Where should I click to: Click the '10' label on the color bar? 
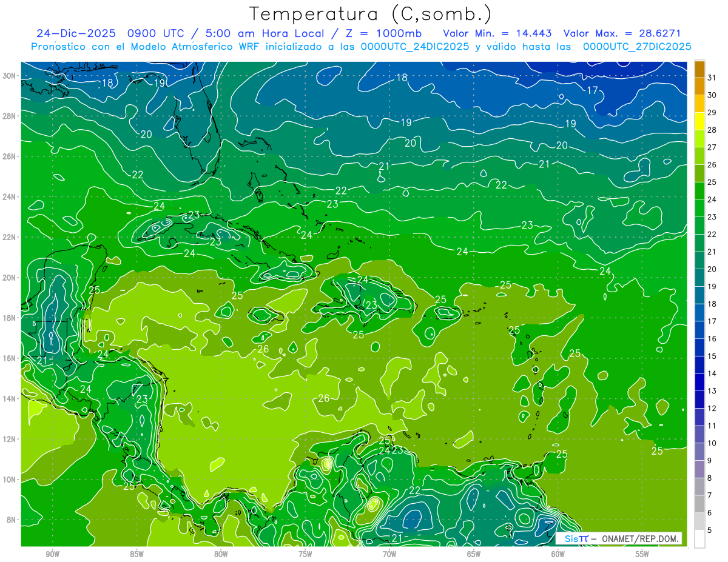pos(712,443)
